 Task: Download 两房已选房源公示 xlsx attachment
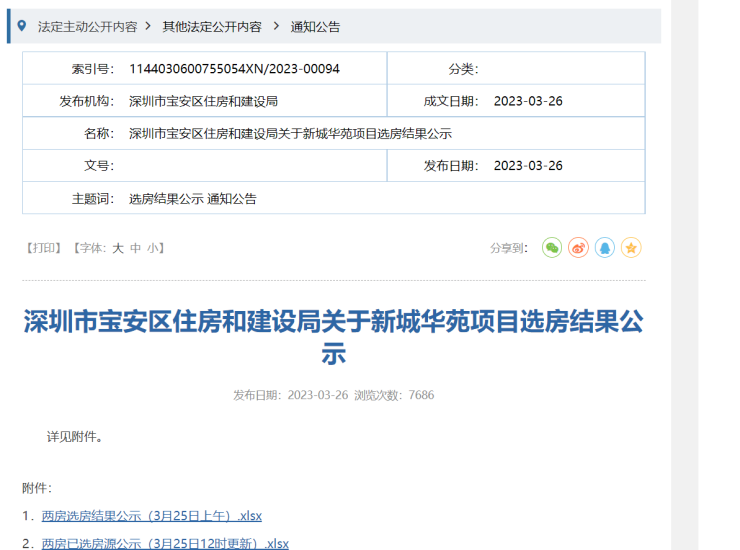click(165, 544)
